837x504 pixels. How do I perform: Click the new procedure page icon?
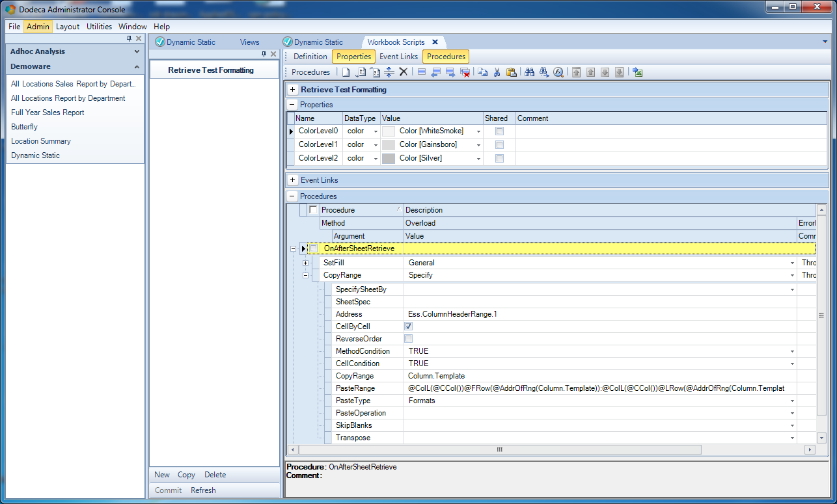pyautogui.click(x=346, y=72)
